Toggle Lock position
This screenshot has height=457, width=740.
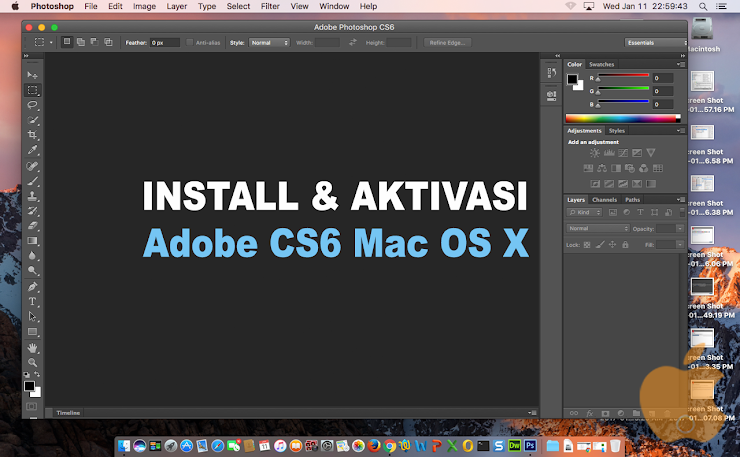(x=613, y=245)
